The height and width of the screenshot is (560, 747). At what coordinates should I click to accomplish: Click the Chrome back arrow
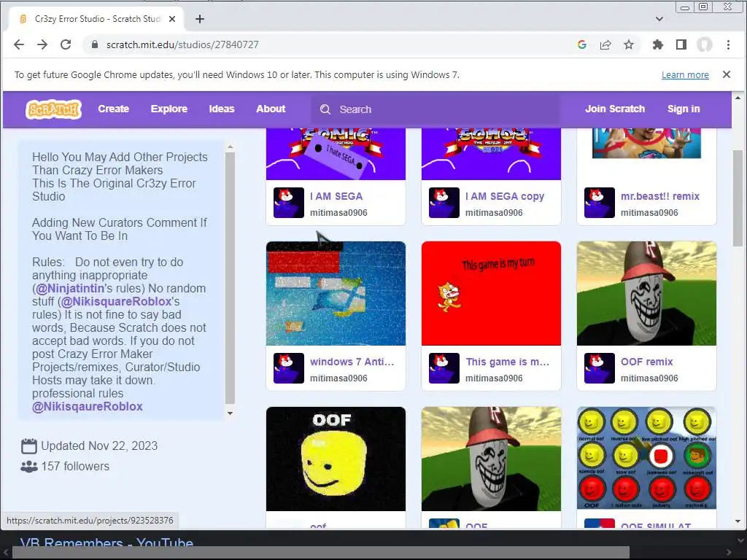[19, 44]
